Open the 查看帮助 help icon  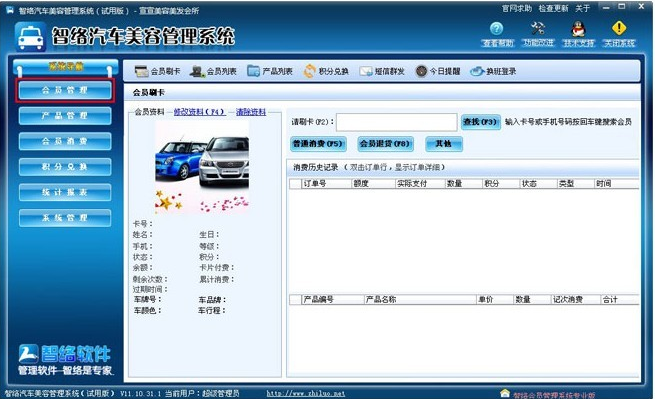pyautogui.click(x=497, y=29)
